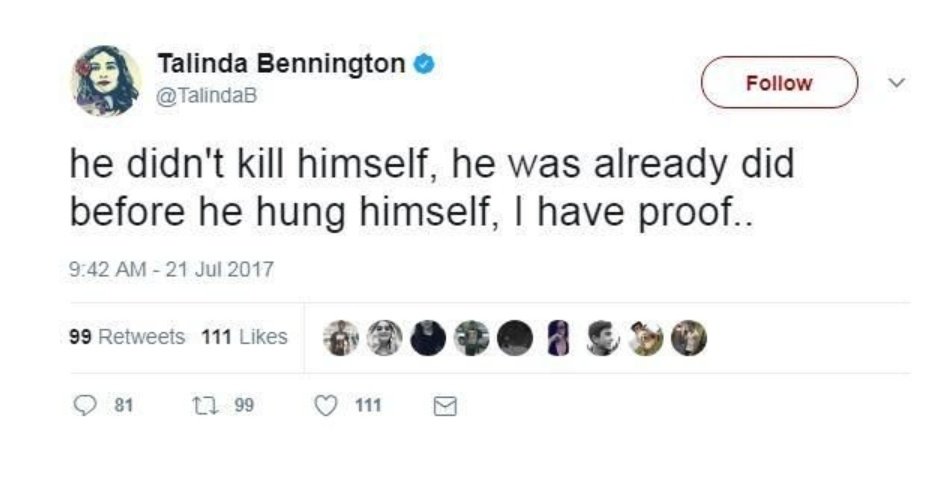938x485 pixels.
Task: Toggle the Follow button
Action: pos(779,83)
